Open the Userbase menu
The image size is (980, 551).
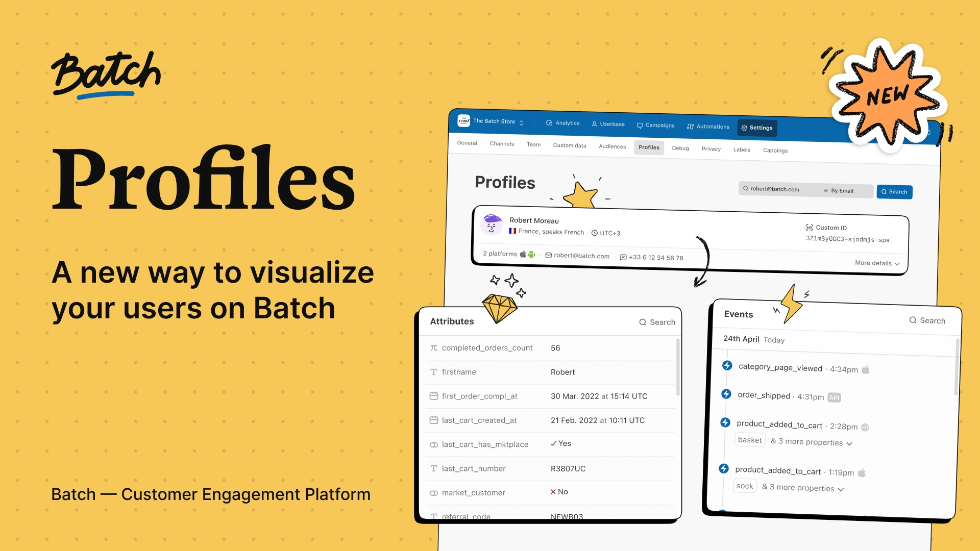coord(608,124)
